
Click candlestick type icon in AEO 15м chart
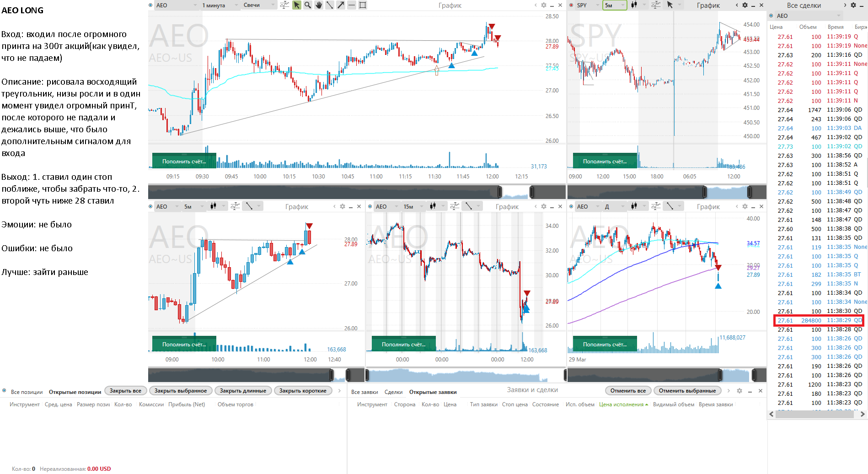(433, 206)
